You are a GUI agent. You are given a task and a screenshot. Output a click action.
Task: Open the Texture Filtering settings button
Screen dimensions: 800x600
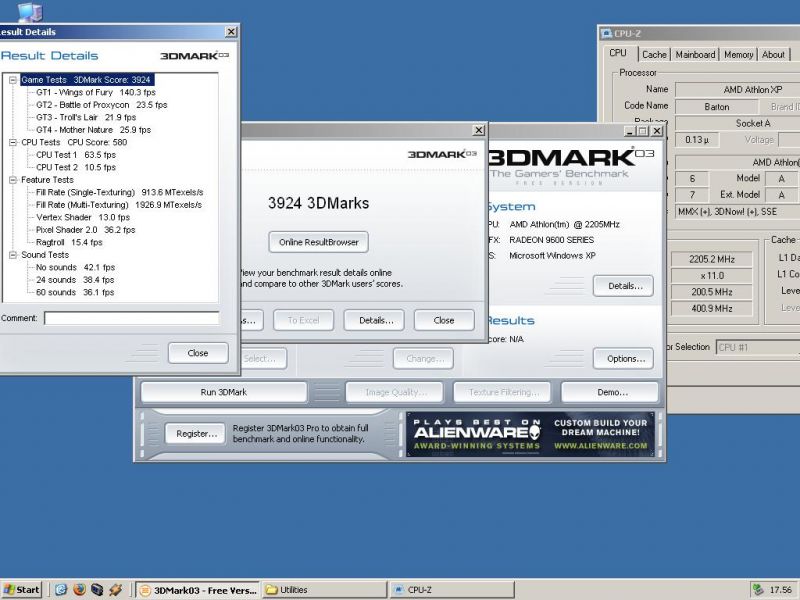coord(503,392)
